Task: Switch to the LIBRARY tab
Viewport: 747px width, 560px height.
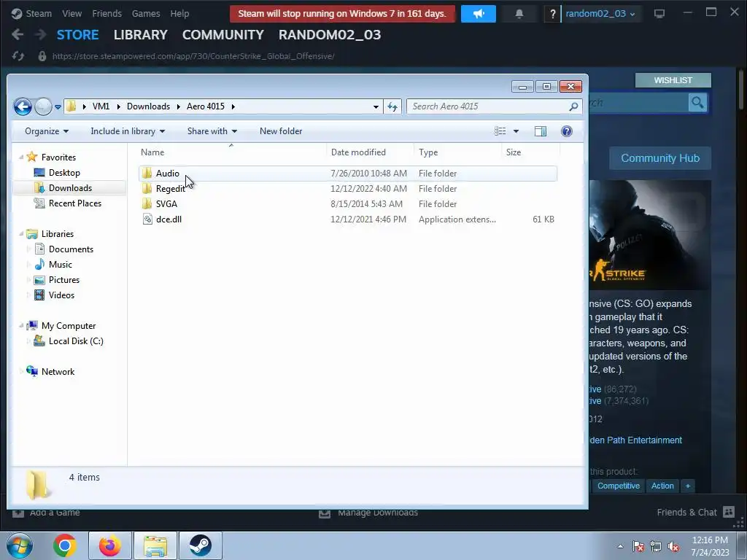Action: point(141,35)
